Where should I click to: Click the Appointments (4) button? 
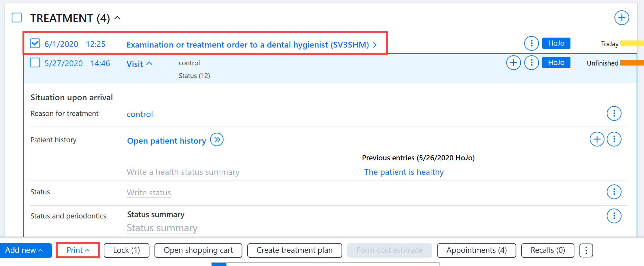pos(477,250)
